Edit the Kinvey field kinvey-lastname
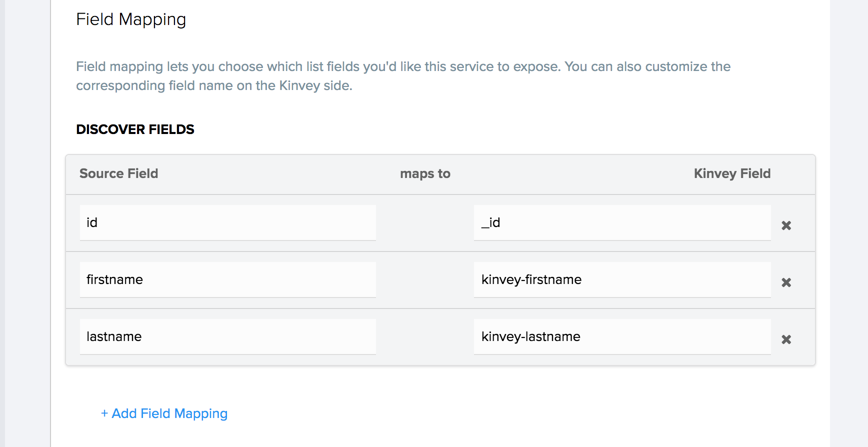The width and height of the screenshot is (868, 447). pos(622,336)
